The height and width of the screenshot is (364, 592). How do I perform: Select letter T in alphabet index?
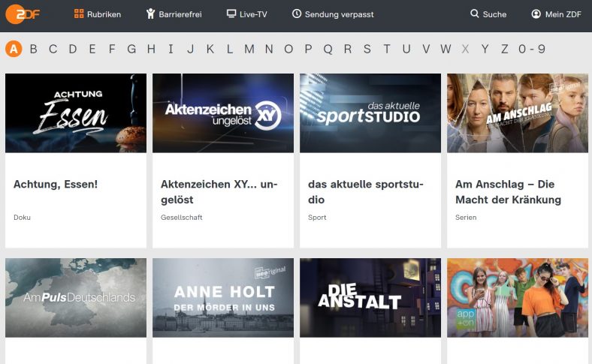(387, 49)
